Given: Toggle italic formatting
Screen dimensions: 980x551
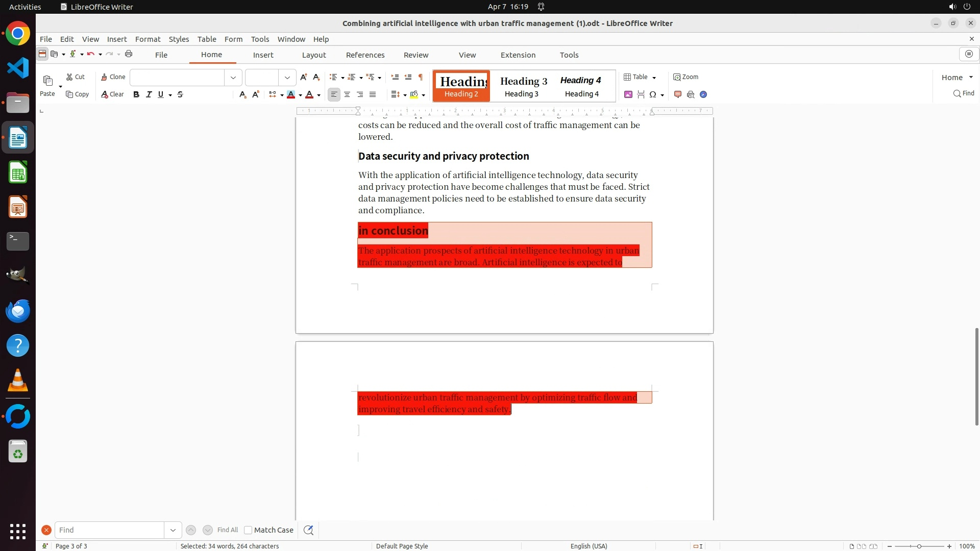Looking at the screenshot, I should [149, 94].
